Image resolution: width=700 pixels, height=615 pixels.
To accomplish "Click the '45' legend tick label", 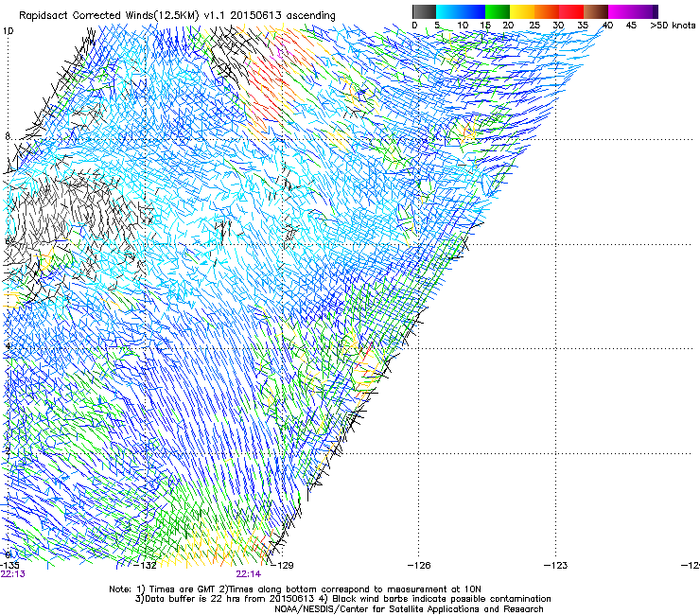I will 631,26.
